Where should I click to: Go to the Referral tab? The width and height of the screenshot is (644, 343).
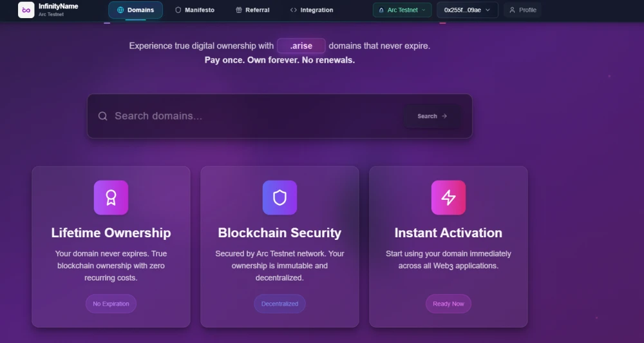(252, 10)
